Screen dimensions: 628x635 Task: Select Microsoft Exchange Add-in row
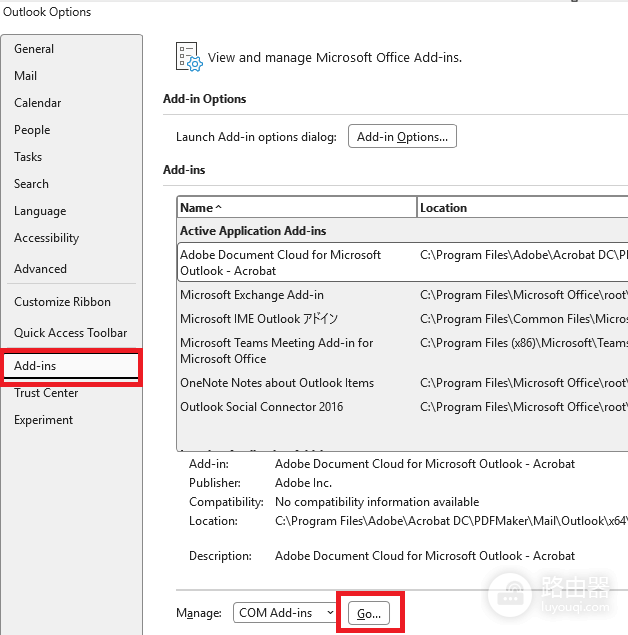(402, 295)
